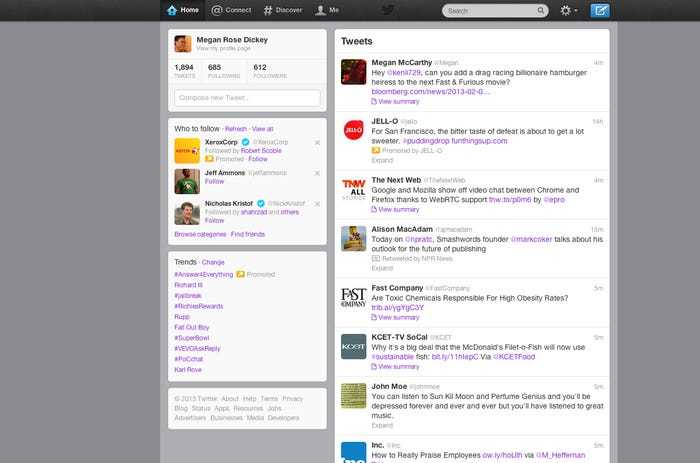Follow Jeff Ammons

(214, 181)
